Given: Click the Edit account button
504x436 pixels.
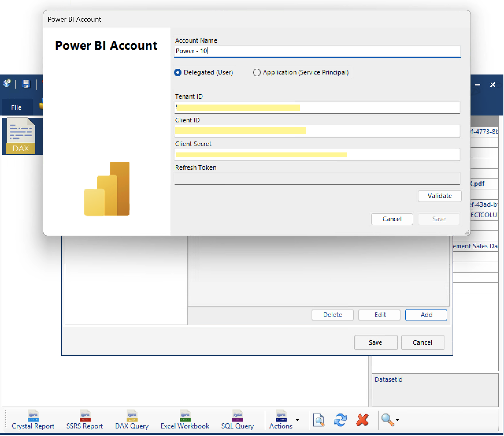Looking at the screenshot, I should tap(379, 315).
